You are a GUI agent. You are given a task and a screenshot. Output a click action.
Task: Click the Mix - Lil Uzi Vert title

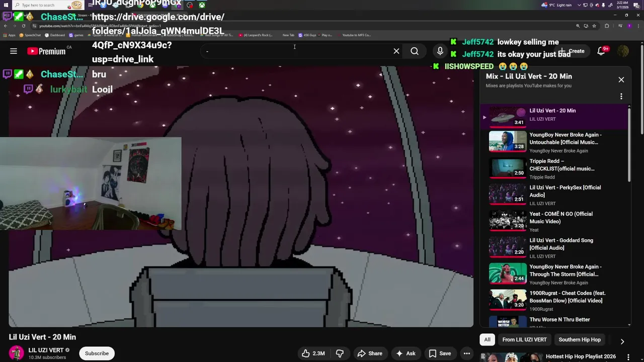[x=529, y=76]
